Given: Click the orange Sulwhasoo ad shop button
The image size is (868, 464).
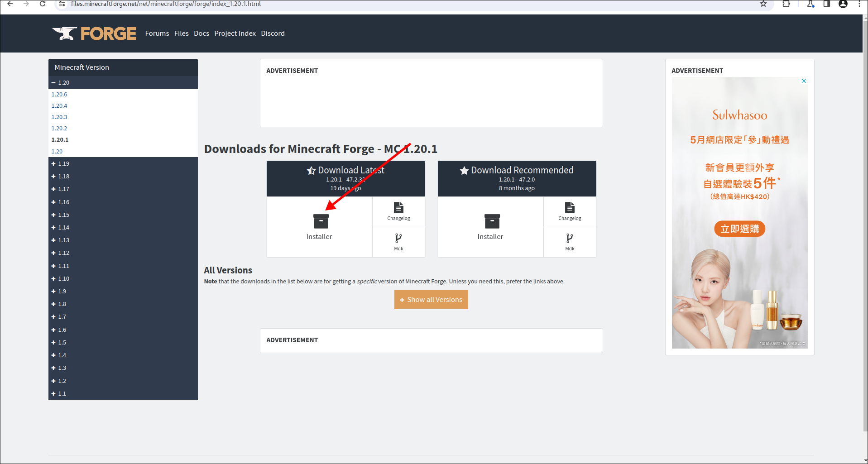Looking at the screenshot, I should pyautogui.click(x=740, y=229).
